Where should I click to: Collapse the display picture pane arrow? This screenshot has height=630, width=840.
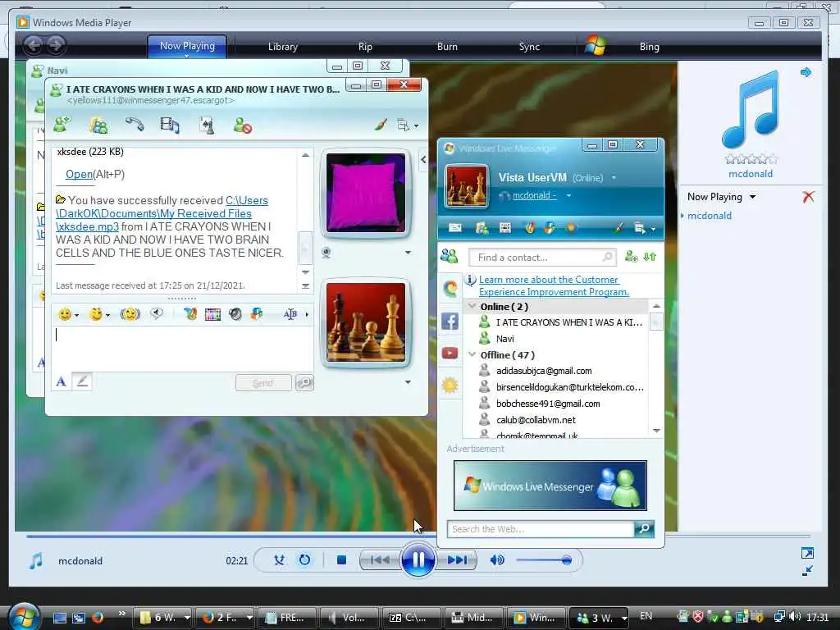click(423, 159)
